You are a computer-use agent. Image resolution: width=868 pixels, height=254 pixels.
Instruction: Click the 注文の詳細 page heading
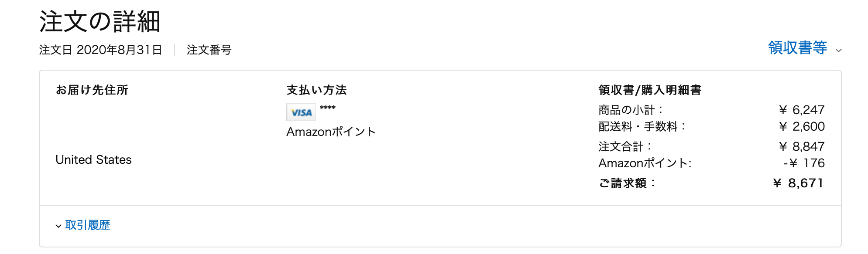click(100, 21)
